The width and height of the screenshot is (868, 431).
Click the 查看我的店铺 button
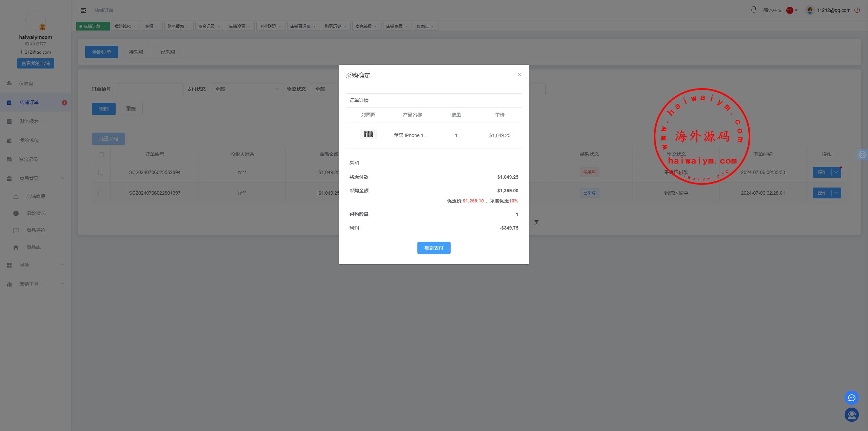36,63
